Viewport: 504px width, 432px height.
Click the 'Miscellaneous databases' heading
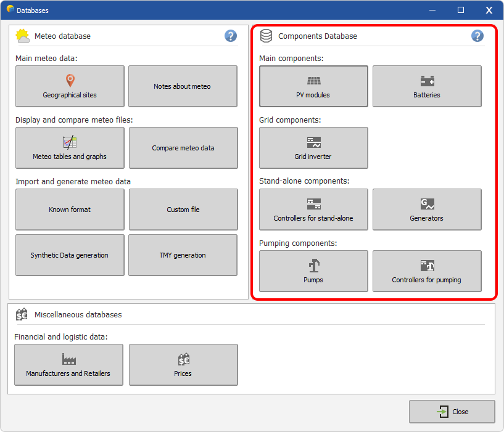click(x=78, y=315)
